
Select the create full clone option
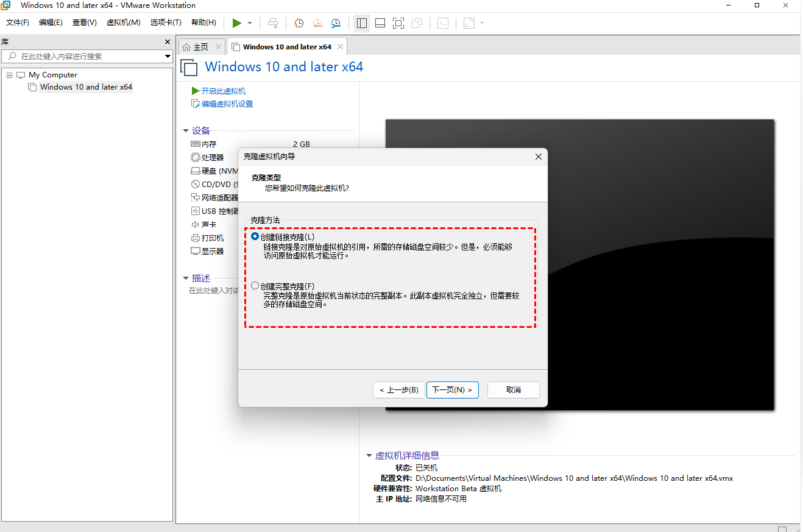255,286
